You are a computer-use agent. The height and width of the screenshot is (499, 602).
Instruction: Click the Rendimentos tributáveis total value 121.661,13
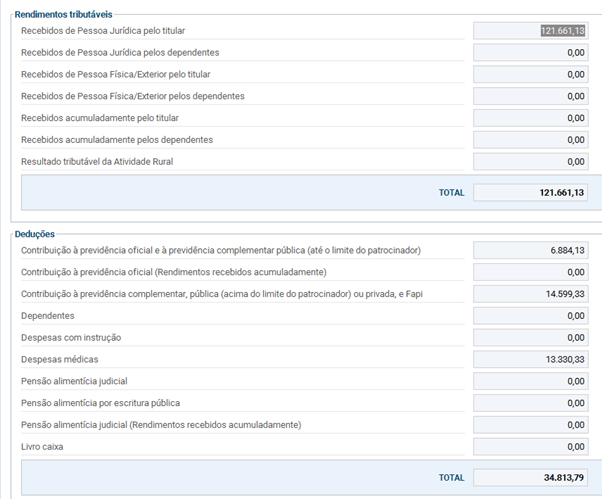pyautogui.click(x=530, y=192)
